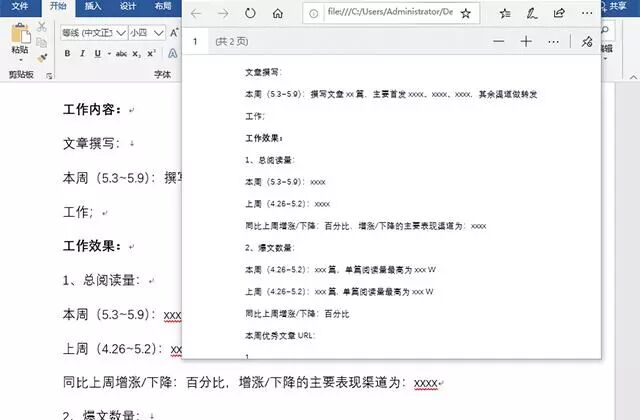
Task: Open the Paste options dropdown arrow
Action: (20, 60)
